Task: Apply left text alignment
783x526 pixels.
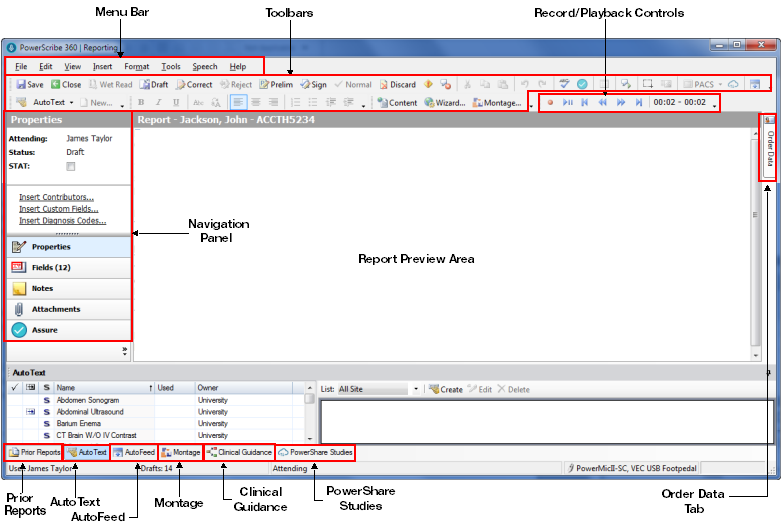Action: pos(238,102)
